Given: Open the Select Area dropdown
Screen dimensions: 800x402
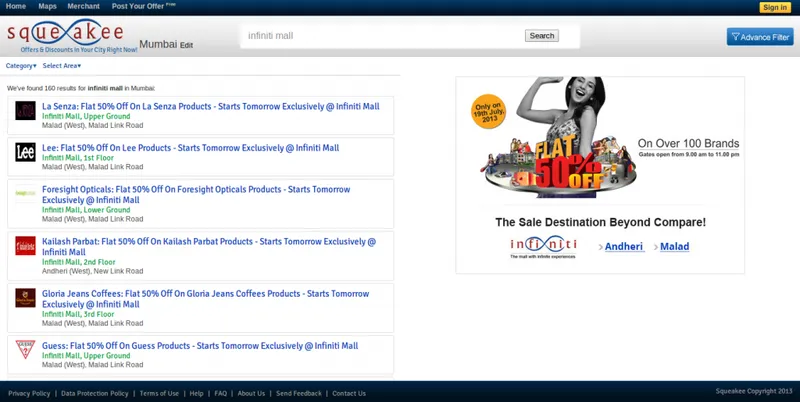Looking at the screenshot, I should [62, 66].
